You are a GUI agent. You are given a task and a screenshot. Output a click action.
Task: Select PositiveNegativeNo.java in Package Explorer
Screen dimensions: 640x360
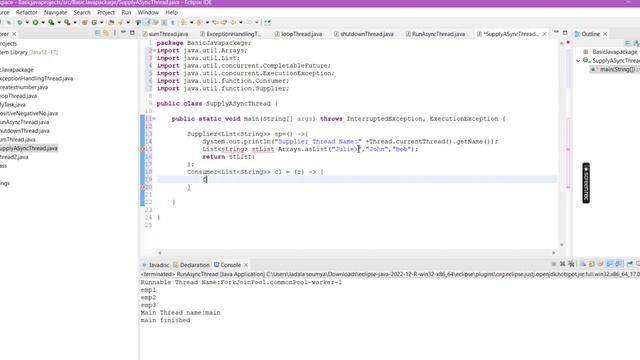(x=29, y=113)
